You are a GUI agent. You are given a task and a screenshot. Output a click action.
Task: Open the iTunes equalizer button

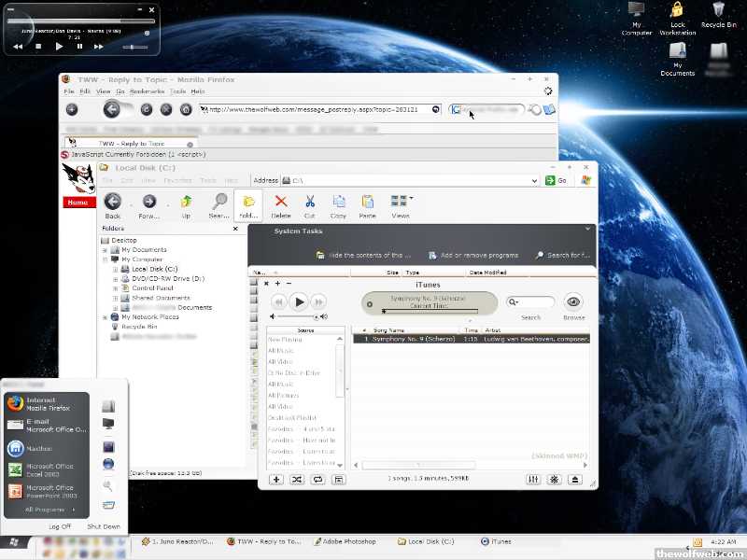pos(533,480)
